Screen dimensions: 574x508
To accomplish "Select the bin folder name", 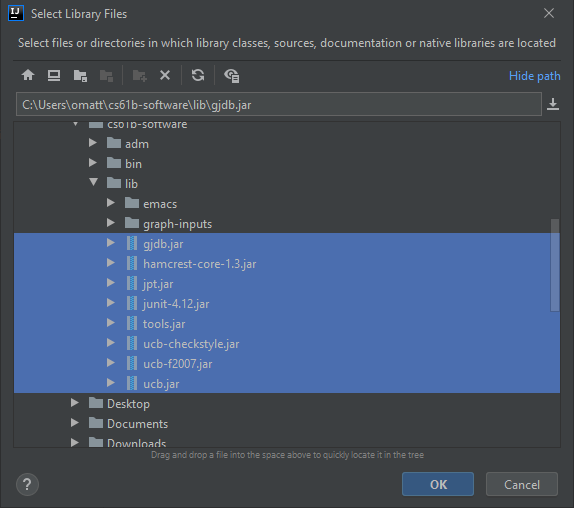I will click(133, 164).
